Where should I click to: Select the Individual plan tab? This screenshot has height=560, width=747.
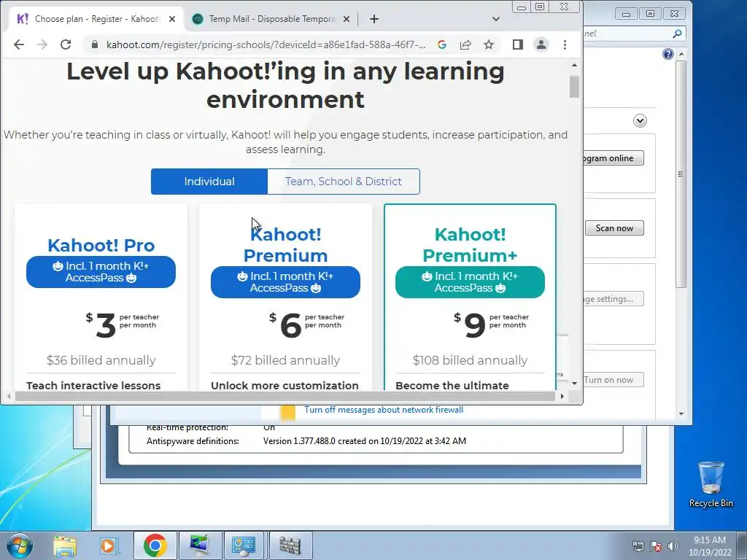tap(209, 182)
